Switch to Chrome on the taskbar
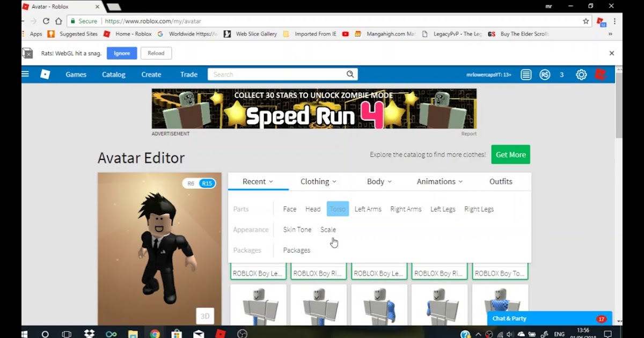This screenshot has height=338, width=644. coord(155,334)
